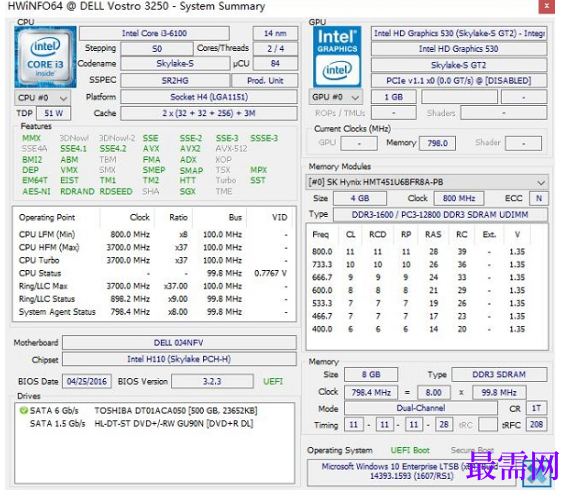Click the Motherboard field DELL 0J4NFV
This screenshot has width=578, height=497.
click(179, 343)
